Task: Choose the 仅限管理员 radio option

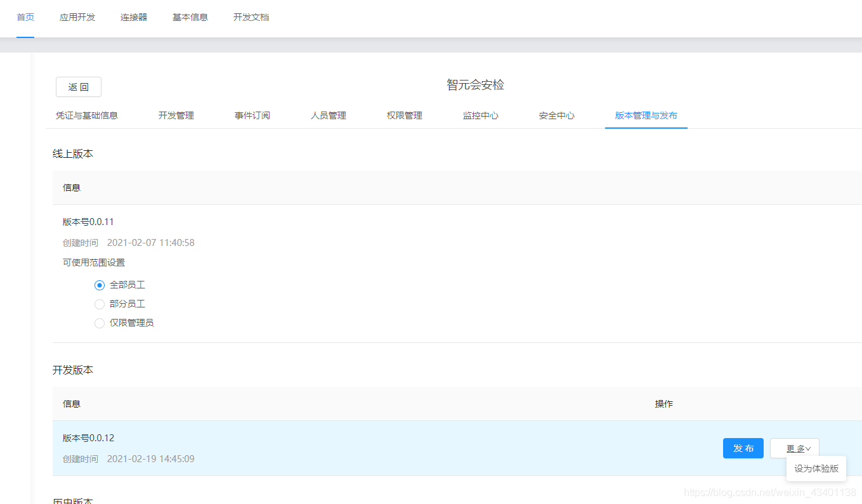Action: click(100, 323)
